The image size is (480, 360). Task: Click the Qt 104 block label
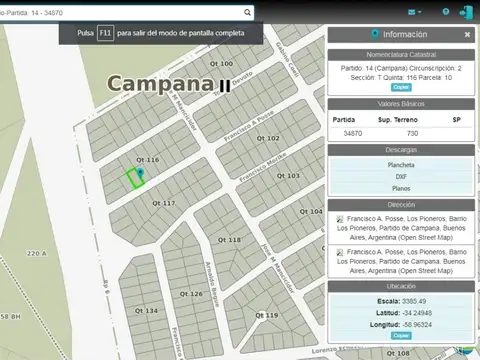(311, 211)
